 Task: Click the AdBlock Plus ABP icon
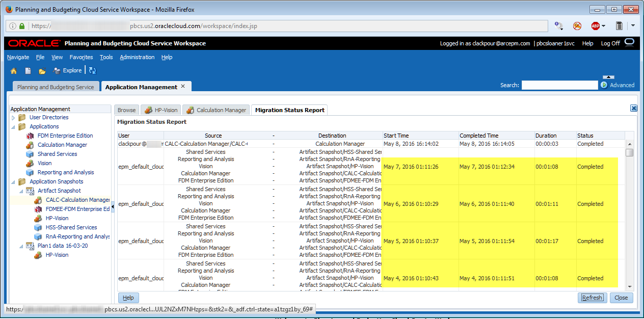(x=595, y=26)
